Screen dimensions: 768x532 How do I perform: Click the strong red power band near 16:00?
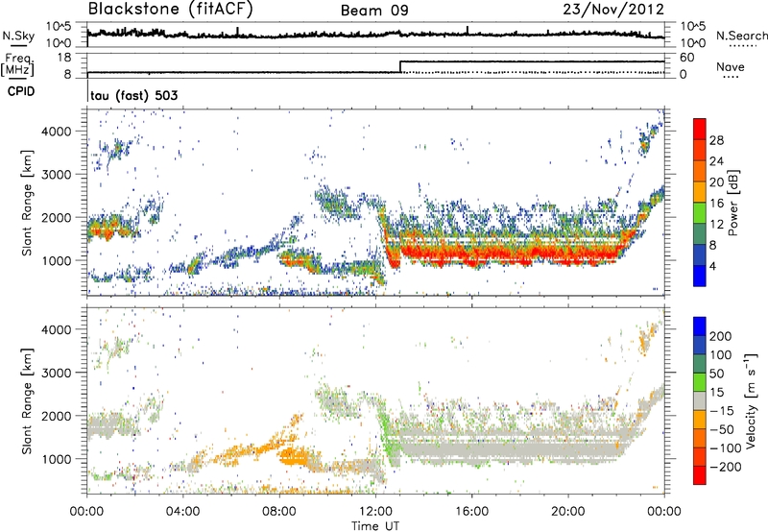pyautogui.click(x=471, y=254)
